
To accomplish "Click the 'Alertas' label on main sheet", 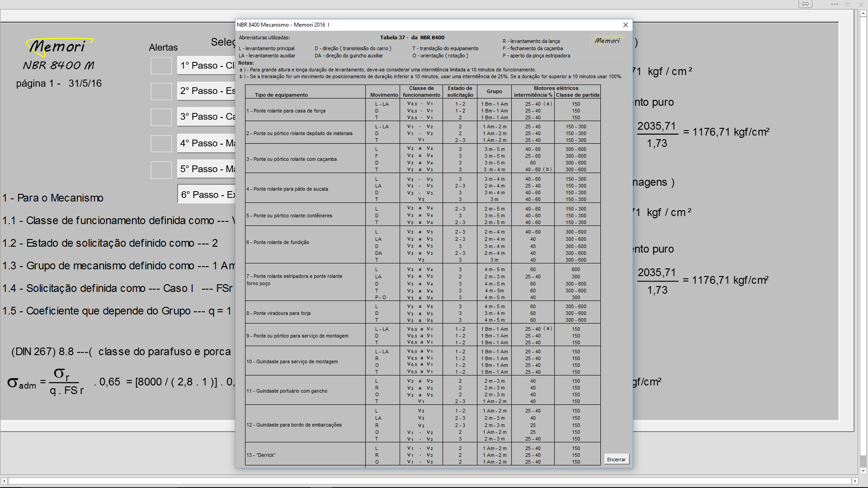I will click(x=163, y=47).
